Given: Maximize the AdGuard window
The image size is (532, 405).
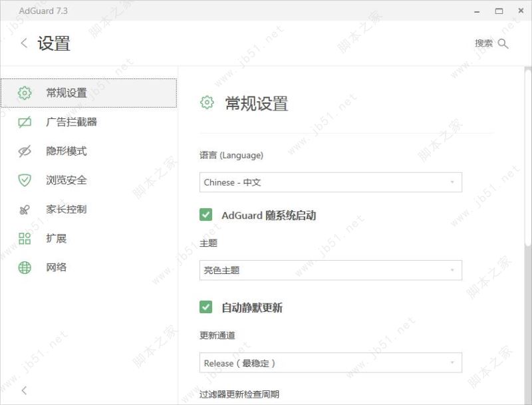Looking at the screenshot, I should [499, 11].
